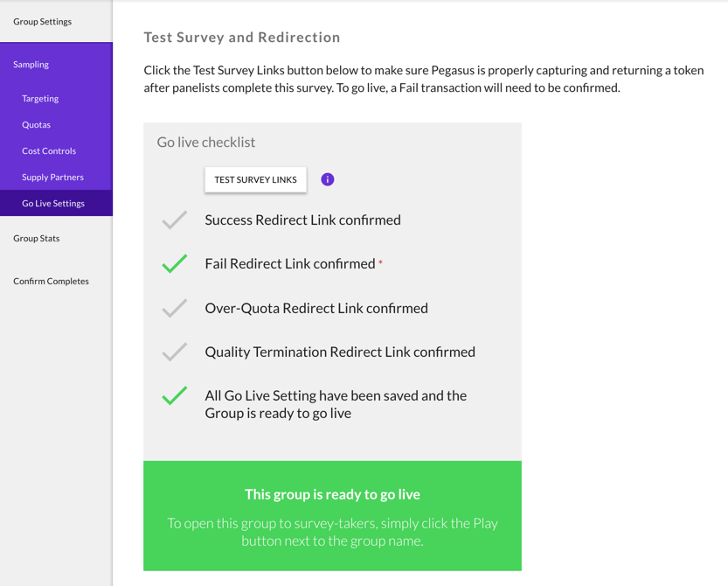The height and width of the screenshot is (586, 728).
Task: Go to the Targeting sub-item
Action: pos(40,99)
